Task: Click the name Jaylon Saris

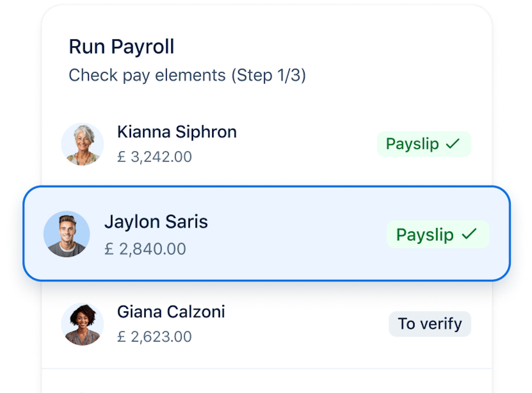Action: tap(156, 221)
